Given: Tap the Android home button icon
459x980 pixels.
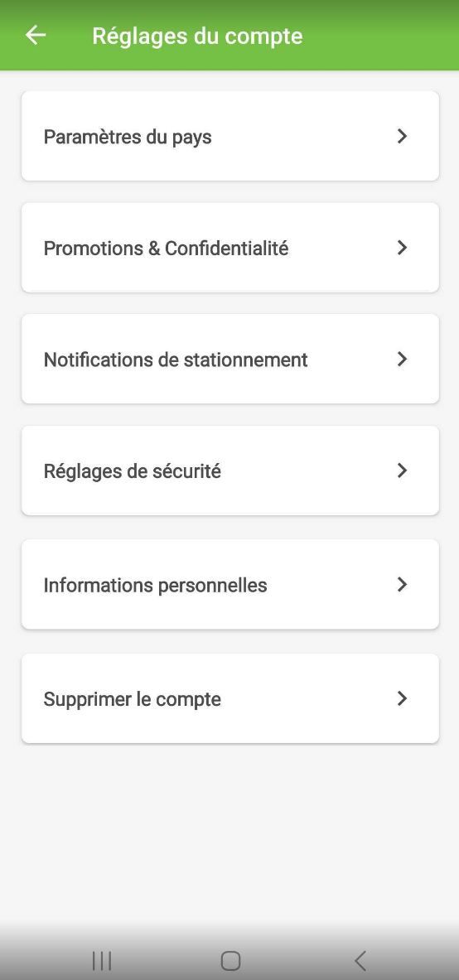Looking at the screenshot, I should (x=230, y=961).
